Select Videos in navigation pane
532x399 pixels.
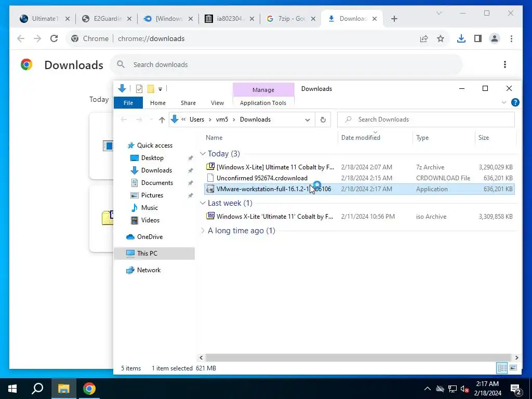(150, 220)
